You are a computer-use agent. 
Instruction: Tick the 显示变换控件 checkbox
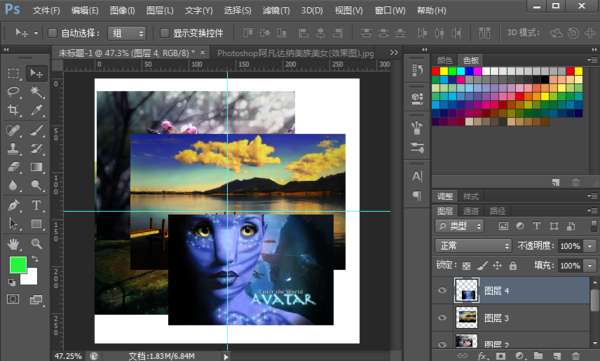point(165,33)
